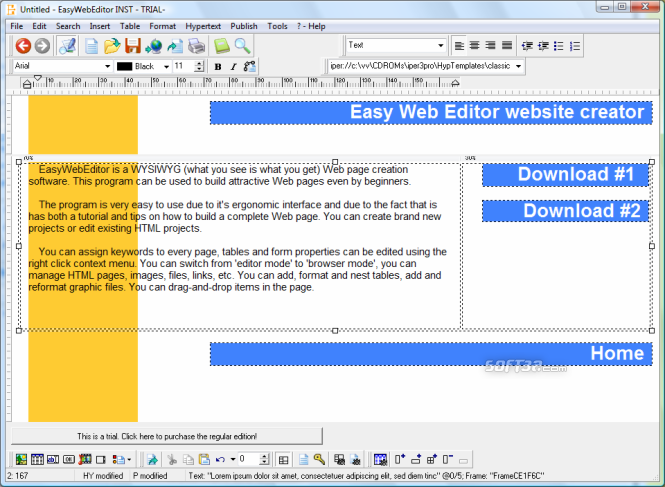Click the frame rectangle icon beside film strip
Screen dimensions: 665x487
click(x=101, y=459)
